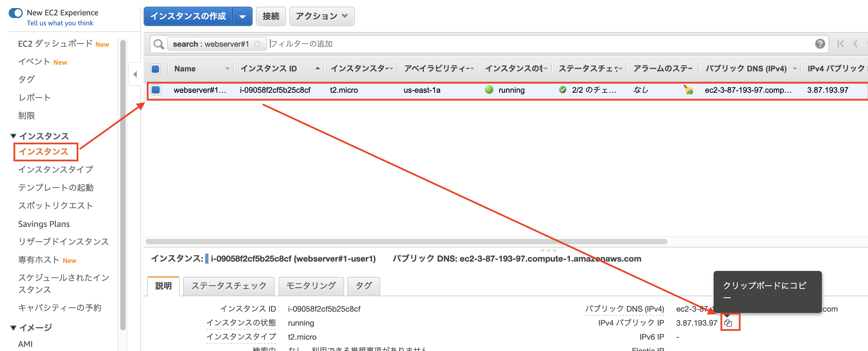Open the インスタンスタイプ column dropdown arrow
The image size is (868, 351).
pyautogui.click(x=392, y=69)
